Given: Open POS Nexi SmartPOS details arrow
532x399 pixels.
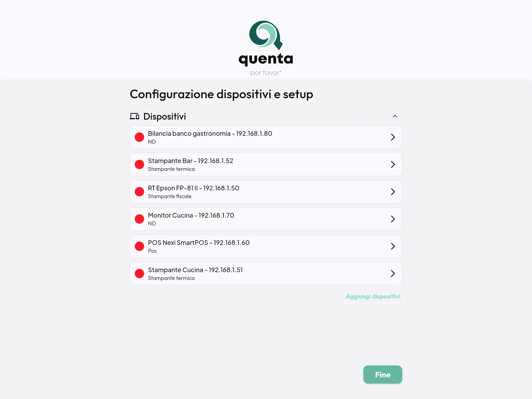Looking at the screenshot, I should [x=393, y=246].
